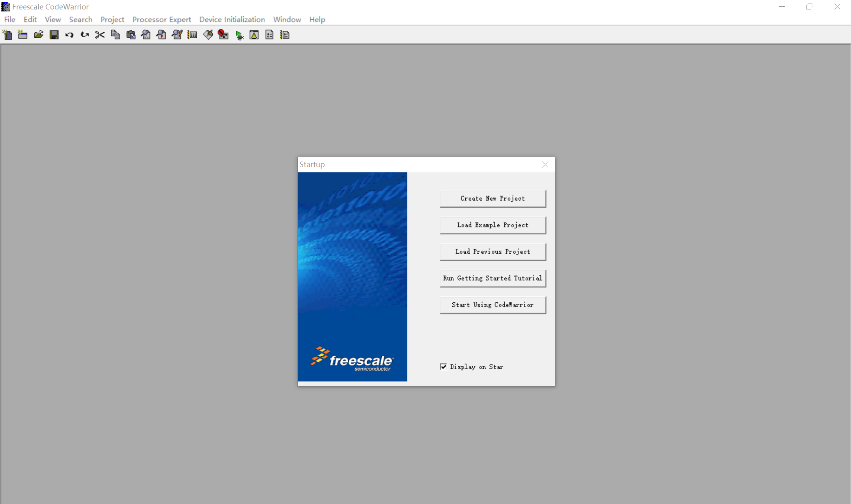Click the green Debug bug icon
Viewport: 851px width, 504px height.
[239, 35]
